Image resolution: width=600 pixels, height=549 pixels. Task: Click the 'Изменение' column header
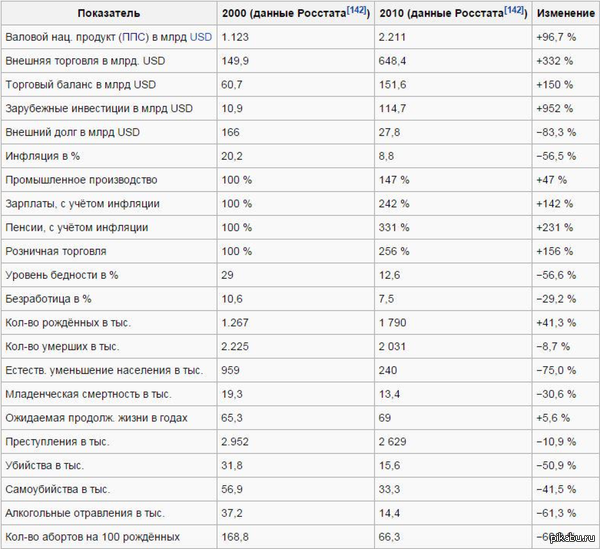coord(561,12)
